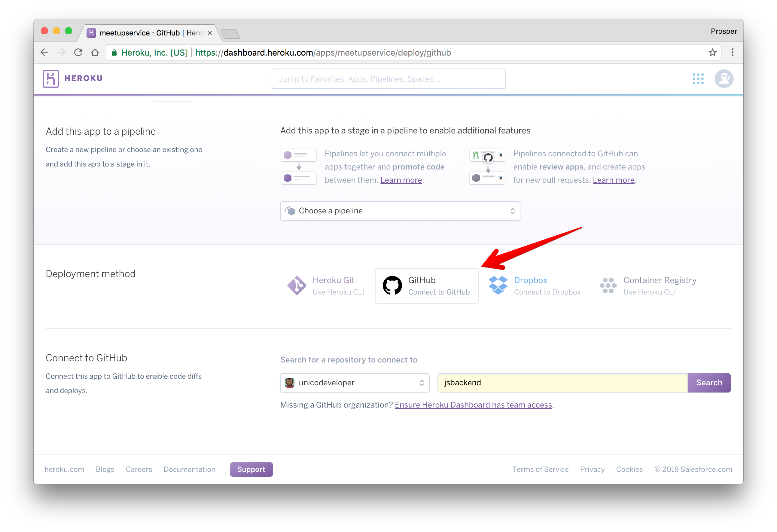Image resolution: width=777 pixels, height=532 pixels.
Task: Open Chrome's three-dot menu
Action: pyautogui.click(x=732, y=53)
